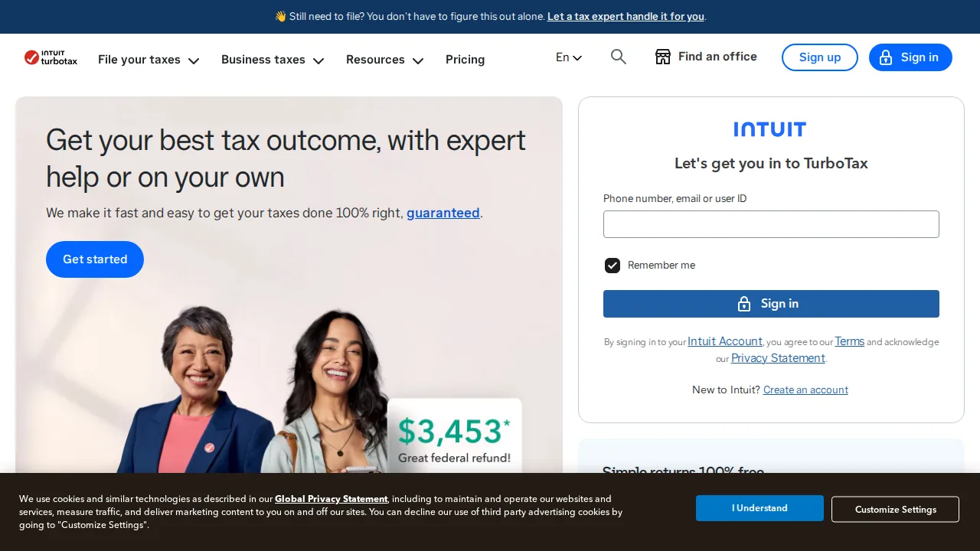Image resolution: width=980 pixels, height=551 pixels.
Task: Click the Create an account link
Action: click(805, 390)
